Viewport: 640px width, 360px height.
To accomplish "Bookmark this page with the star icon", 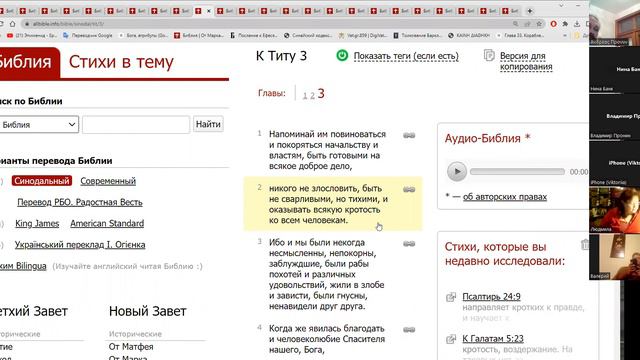I will (539, 24).
